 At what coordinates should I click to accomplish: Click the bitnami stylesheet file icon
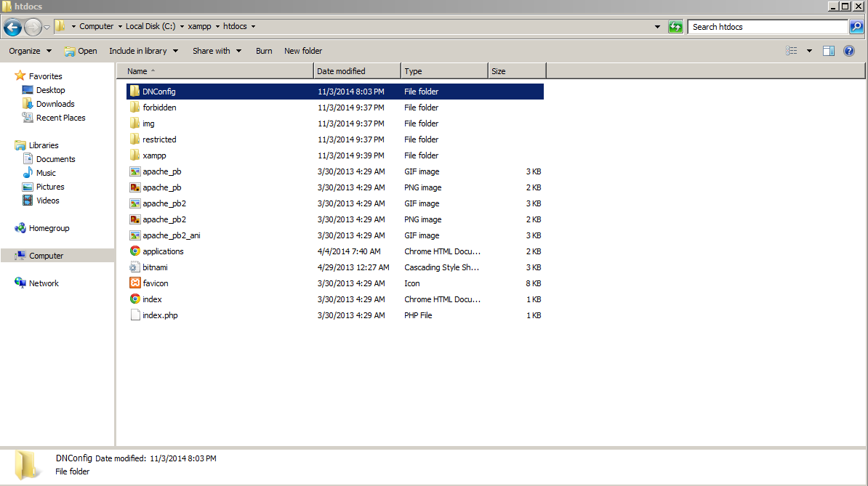tap(134, 267)
